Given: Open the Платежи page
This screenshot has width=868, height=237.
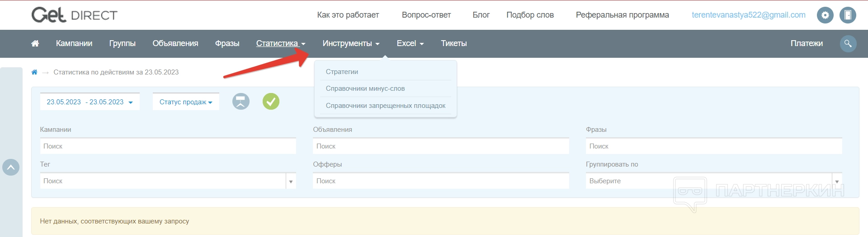Looking at the screenshot, I should coord(807,43).
